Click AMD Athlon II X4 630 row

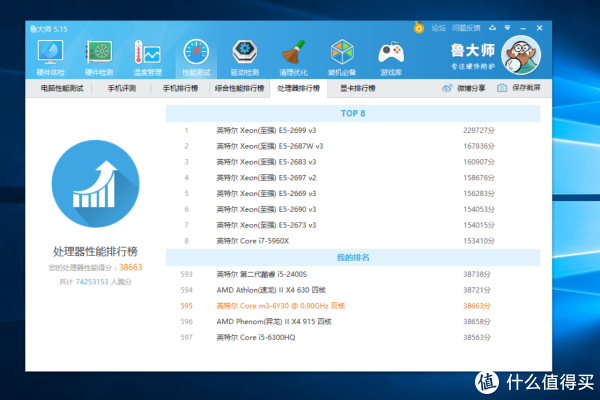click(353, 290)
